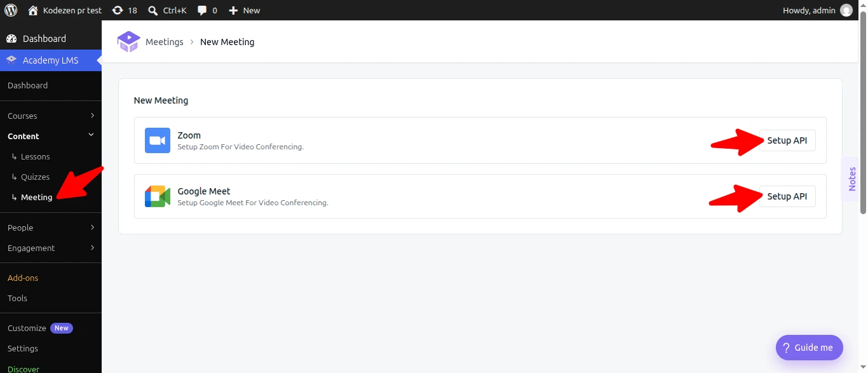This screenshot has width=868, height=373.
Task: Click the New Meeting breadcrumb text
Action: pyautogui.click(x=227, y=42)
